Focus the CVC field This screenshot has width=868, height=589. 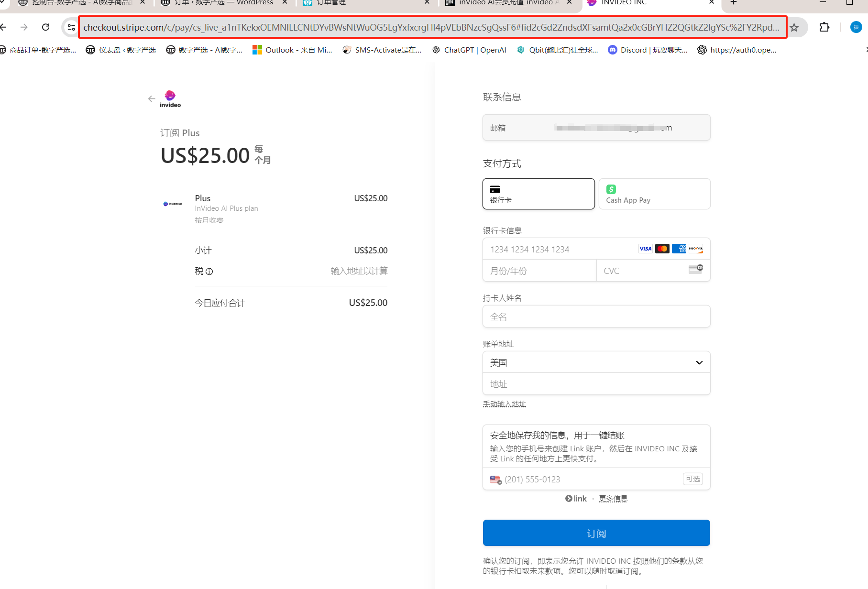coord(653,271)
